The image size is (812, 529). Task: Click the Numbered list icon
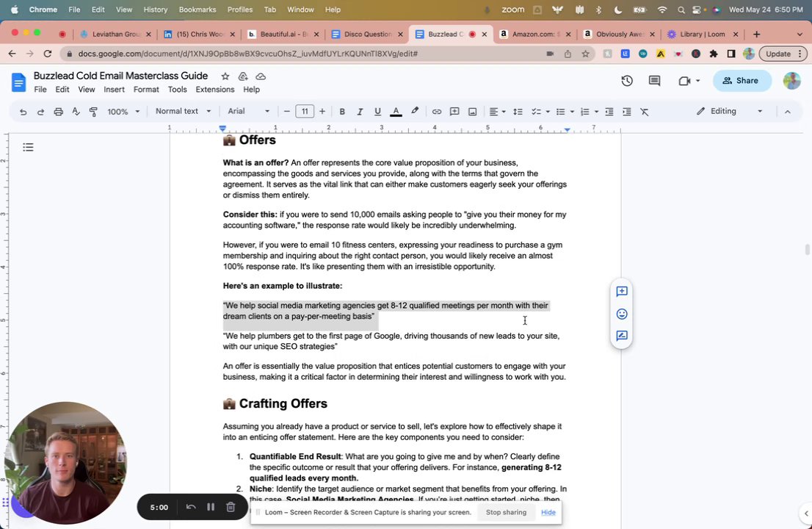[584, 112]
